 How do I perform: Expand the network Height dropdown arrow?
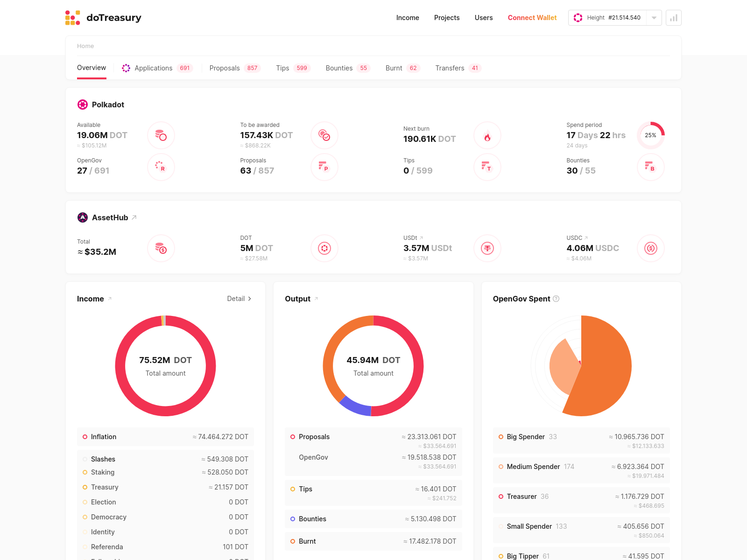point(654,18)
